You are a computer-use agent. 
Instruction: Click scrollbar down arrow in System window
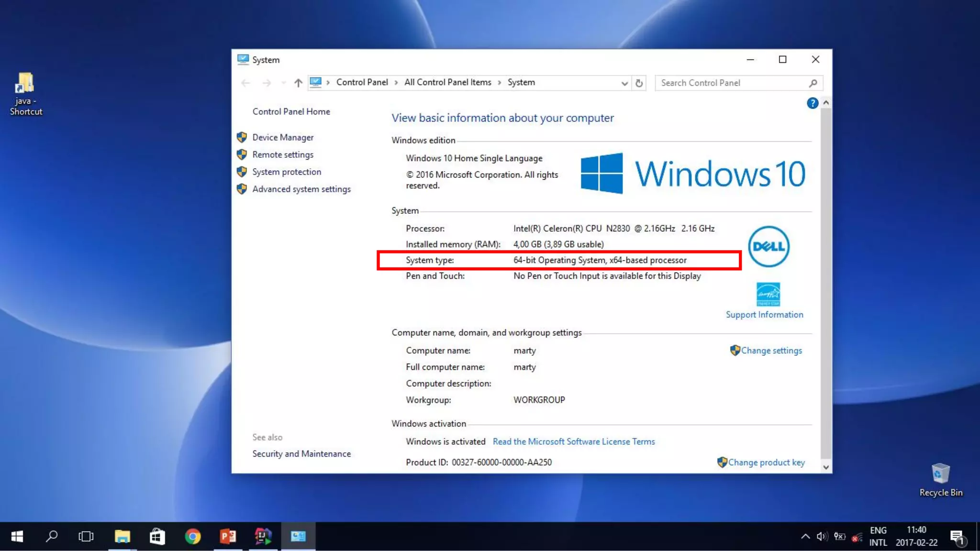coord(825,467)
